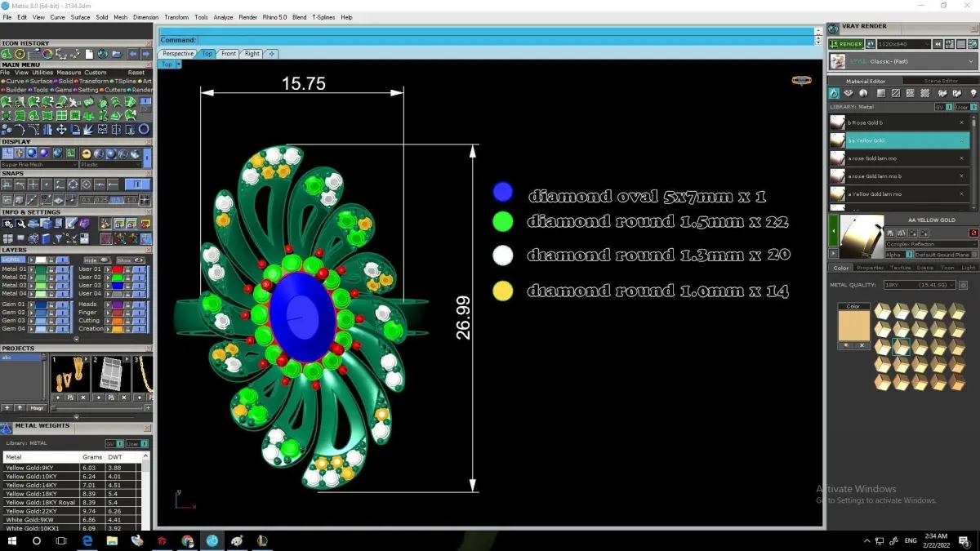Click the Mngr button in Projects

pos(37,407)
